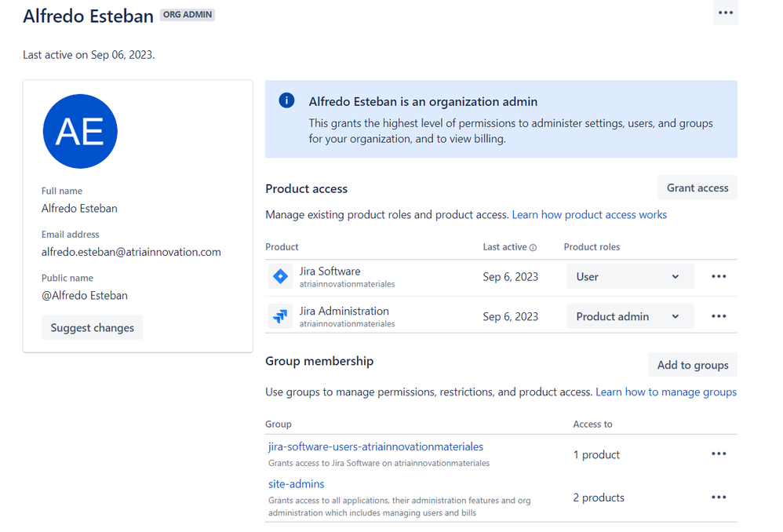Click the email alfredo.esteban@atriainnovation.com
Viewport: 783px width, 532px height.
pos(131,252)
